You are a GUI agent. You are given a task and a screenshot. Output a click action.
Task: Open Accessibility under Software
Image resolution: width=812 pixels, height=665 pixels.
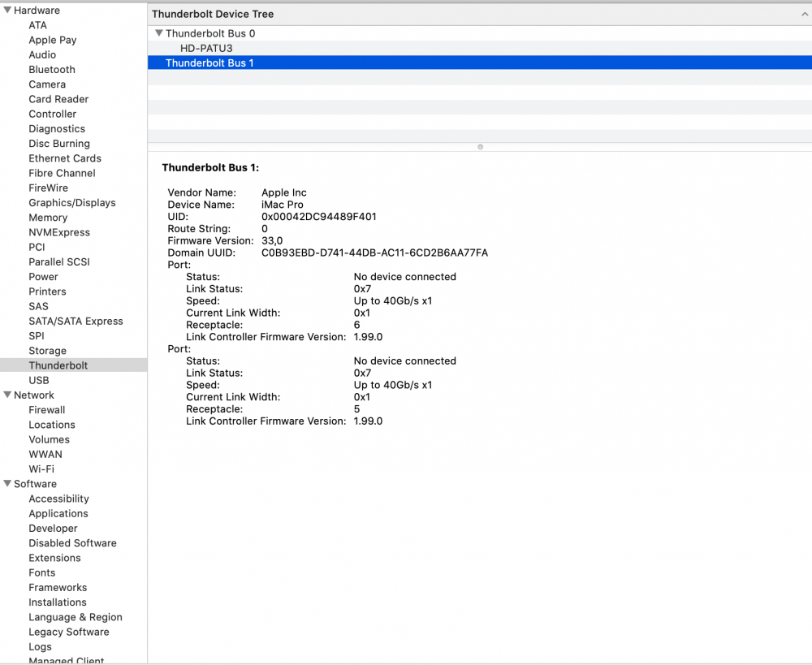[x=58, y=499]
